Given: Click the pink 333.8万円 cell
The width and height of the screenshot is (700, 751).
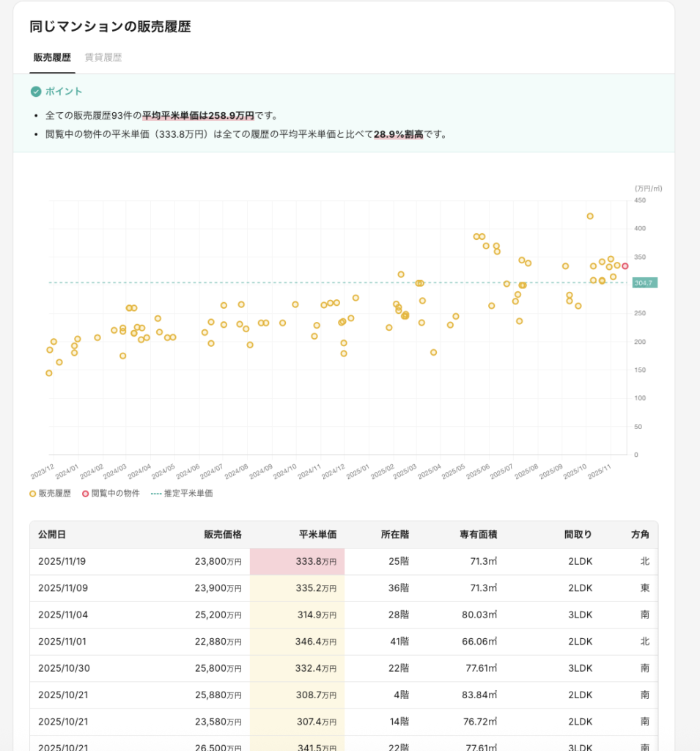Looking at the screenshot, I should (x=297, y=562).
